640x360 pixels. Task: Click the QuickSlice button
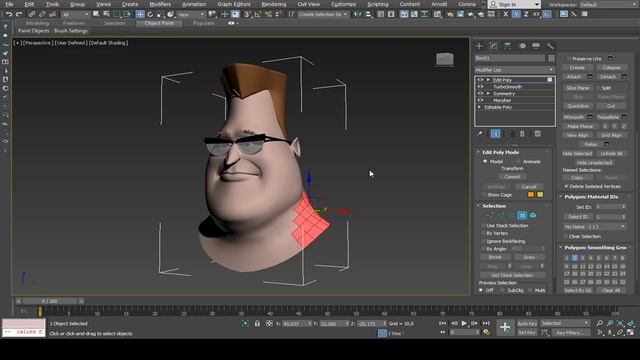coord(578,106)
